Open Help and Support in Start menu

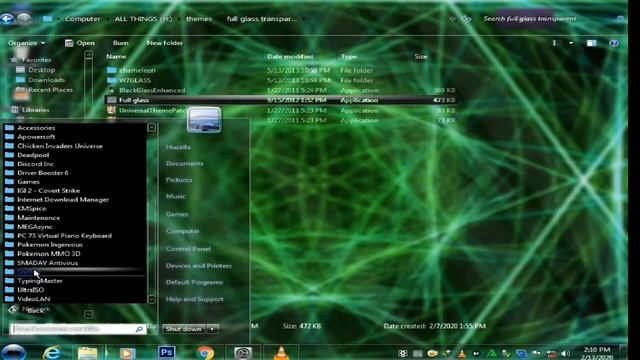click(195, 299)
